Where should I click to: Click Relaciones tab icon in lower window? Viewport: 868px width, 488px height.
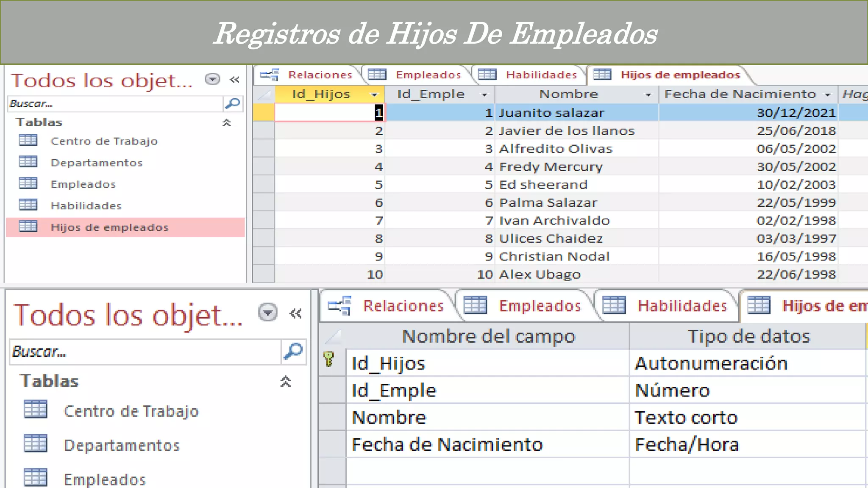point(339,305)
